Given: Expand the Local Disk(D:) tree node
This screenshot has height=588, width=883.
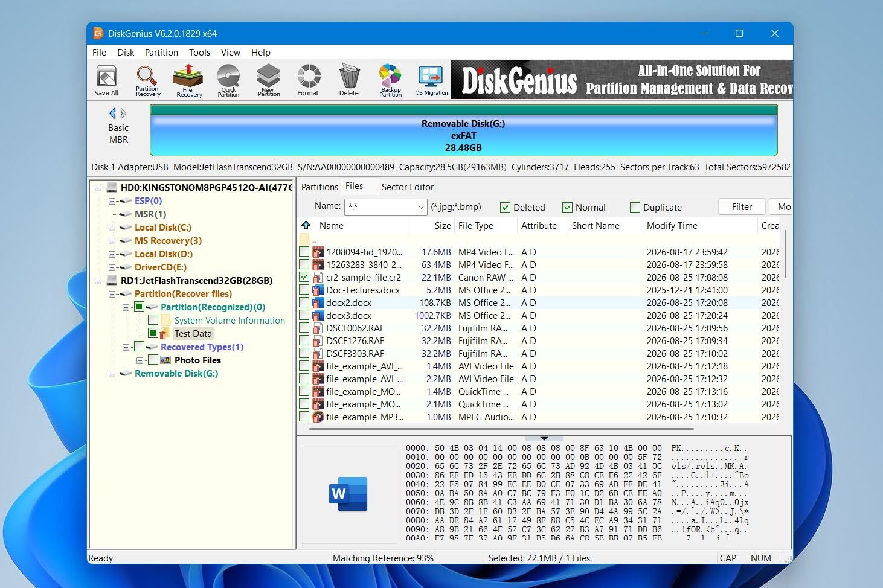Looking at the screenshot, I should [112, 254].
